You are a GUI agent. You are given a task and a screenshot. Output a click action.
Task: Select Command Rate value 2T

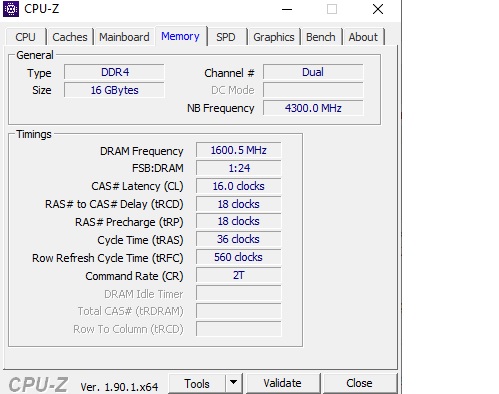coord(239,276)
